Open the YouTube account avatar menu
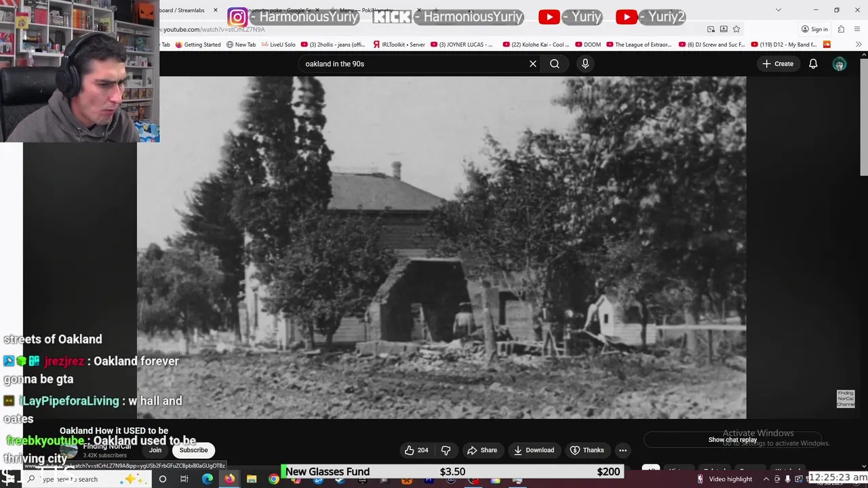This screenshot has height=488, width=868. [840, 64]
